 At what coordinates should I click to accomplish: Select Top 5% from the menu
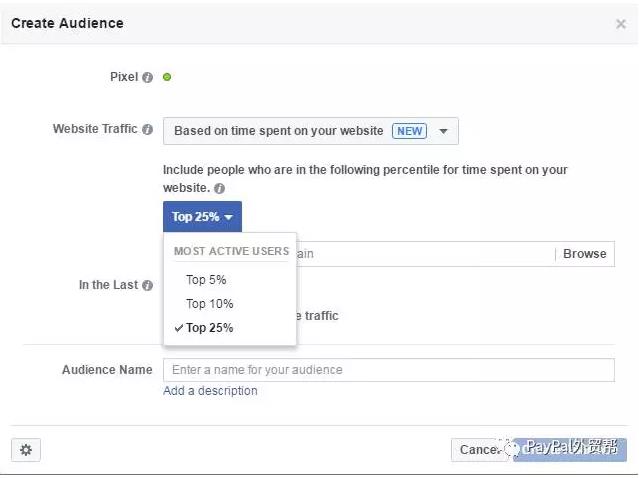(x=206, y=280)
